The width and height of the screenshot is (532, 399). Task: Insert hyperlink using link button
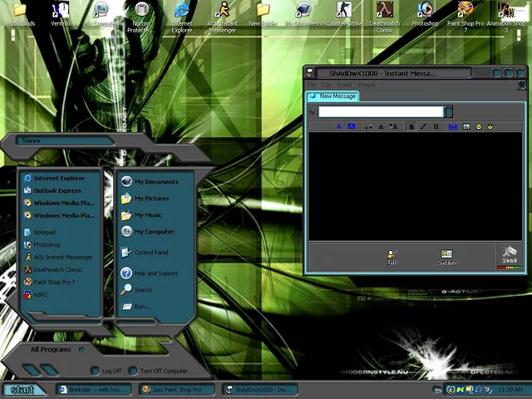pyautogui.click(x=453, y=126)
